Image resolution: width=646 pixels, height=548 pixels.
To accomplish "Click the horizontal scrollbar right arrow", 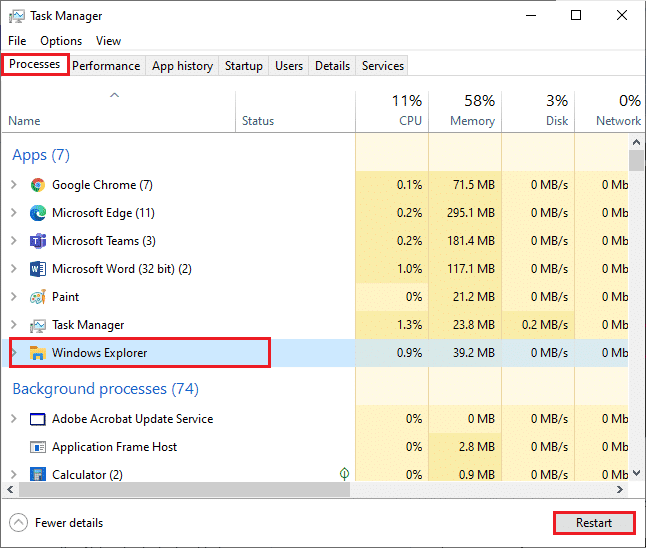I will point(620,489).
